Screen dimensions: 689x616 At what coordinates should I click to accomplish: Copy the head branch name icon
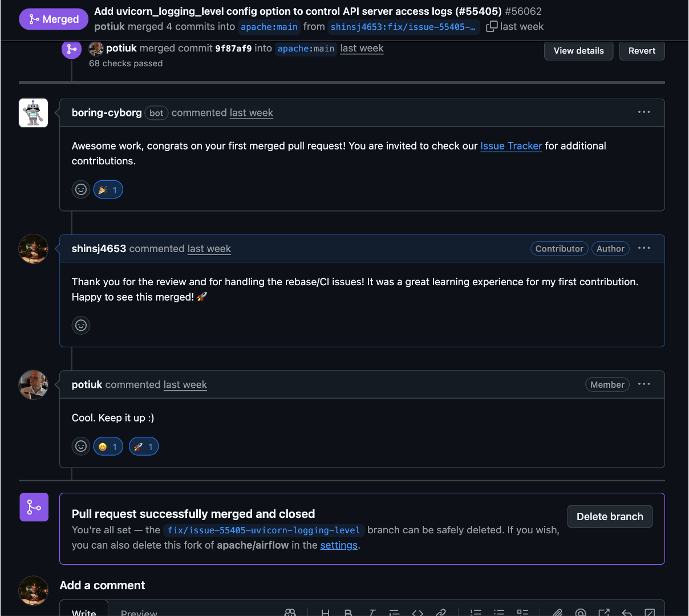[491, 27]
